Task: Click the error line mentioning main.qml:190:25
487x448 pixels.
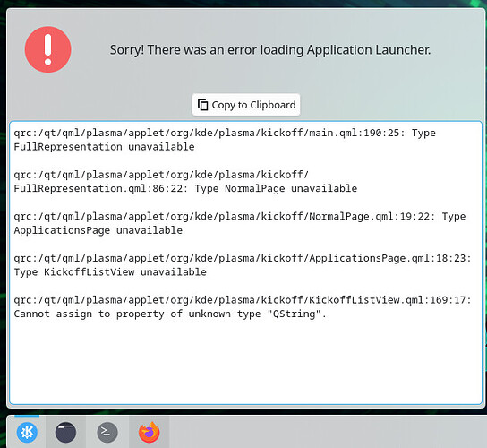Action: click(x=225, y=134)
